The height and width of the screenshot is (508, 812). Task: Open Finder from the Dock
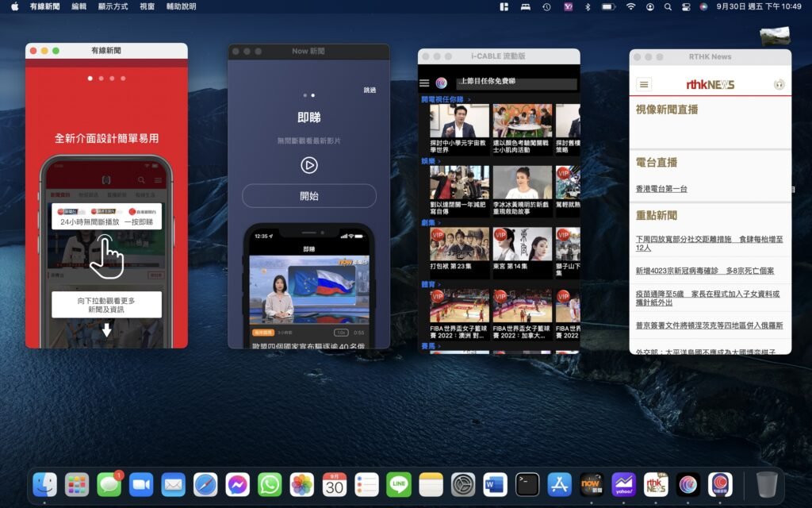[x=45, y=485]
